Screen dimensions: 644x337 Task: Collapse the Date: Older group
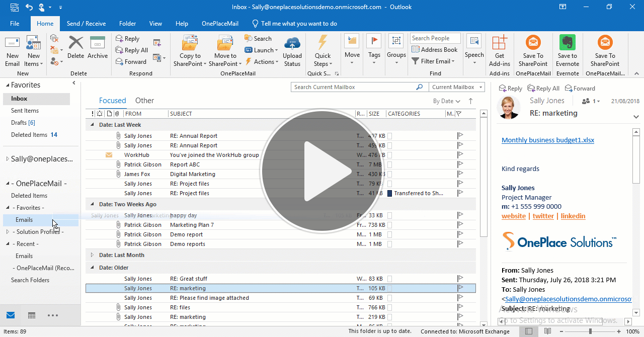92,268
